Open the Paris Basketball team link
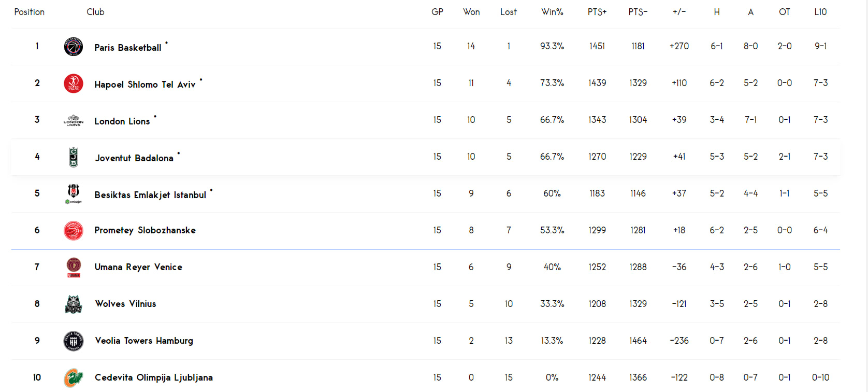 click(x=128, y=48)
